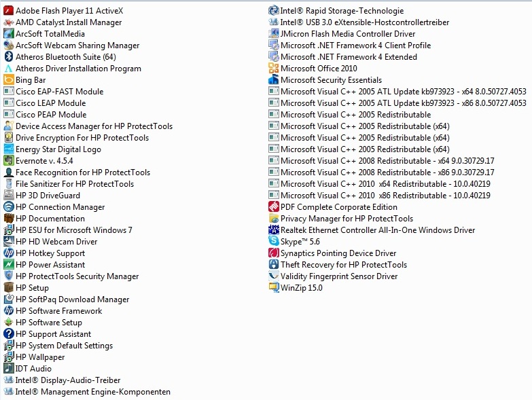The width and height of the screenshot is (532, 400).
Task: Click the 'HP Setup' list entry
Action: (26, 288)
